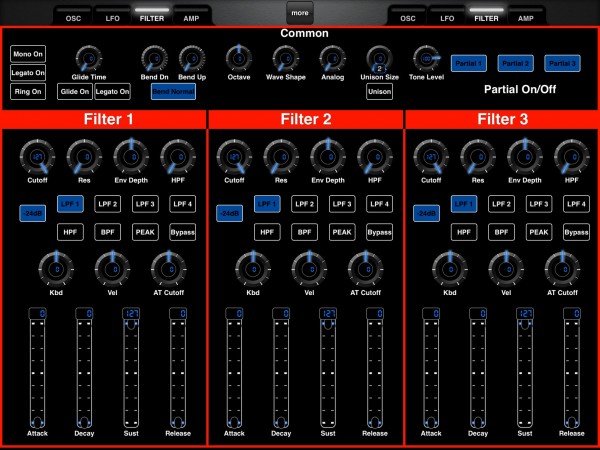600x450 pixels.
Task: Click the Filter 2 Sust value box
Action: click(328, 313)
